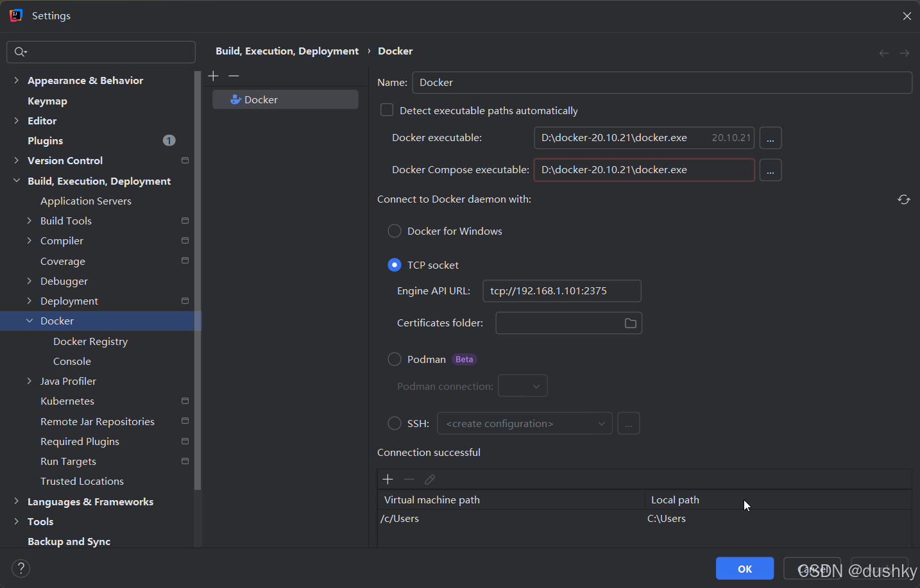
Task: Expand Version Control section chevron
Action: [x=17, y=160]
